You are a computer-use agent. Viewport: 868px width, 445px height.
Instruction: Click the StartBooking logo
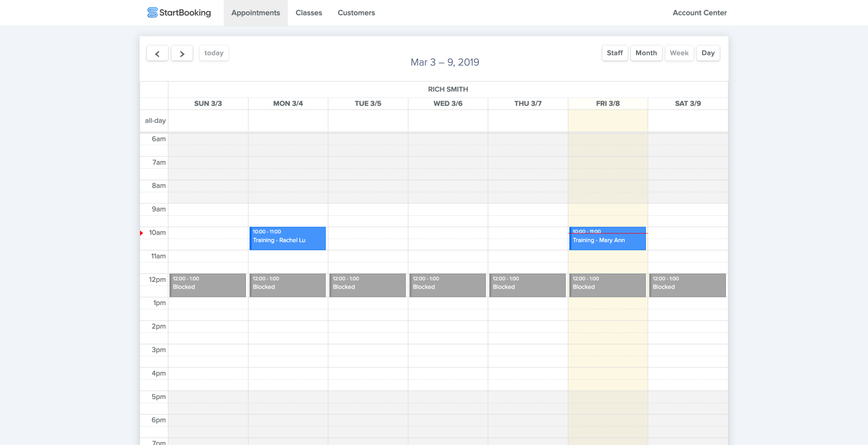[179, 12]
